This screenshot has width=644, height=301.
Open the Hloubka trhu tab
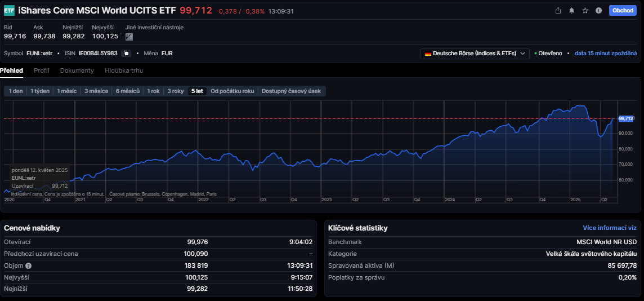coord(124,70)
